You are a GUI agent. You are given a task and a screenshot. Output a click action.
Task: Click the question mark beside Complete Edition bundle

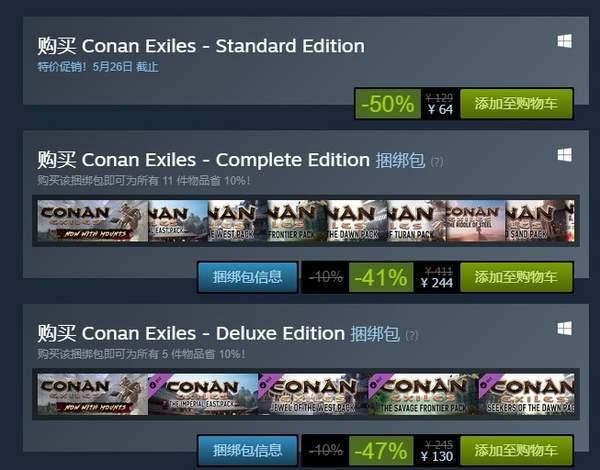coord(437,161)
